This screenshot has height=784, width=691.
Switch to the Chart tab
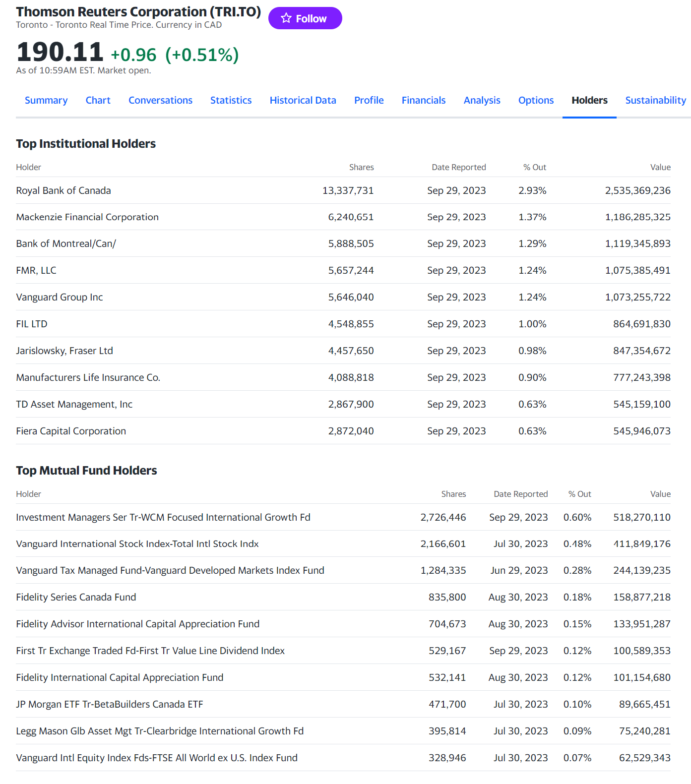[98, 100]
